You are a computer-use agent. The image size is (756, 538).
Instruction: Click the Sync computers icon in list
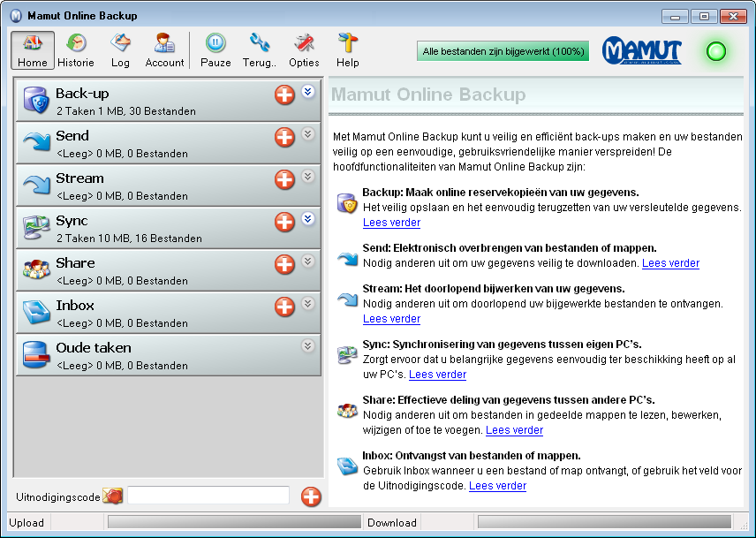pyautogui.click(x=36, y=228)
